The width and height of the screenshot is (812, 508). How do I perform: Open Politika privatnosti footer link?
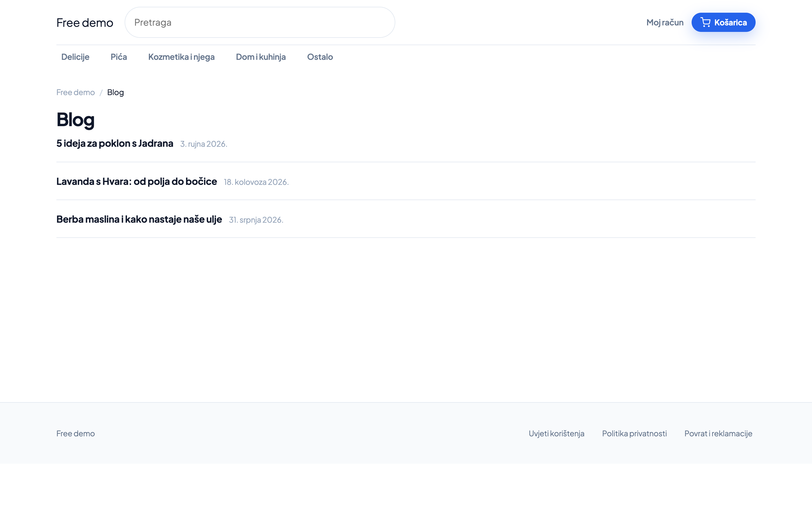(634, 433)
